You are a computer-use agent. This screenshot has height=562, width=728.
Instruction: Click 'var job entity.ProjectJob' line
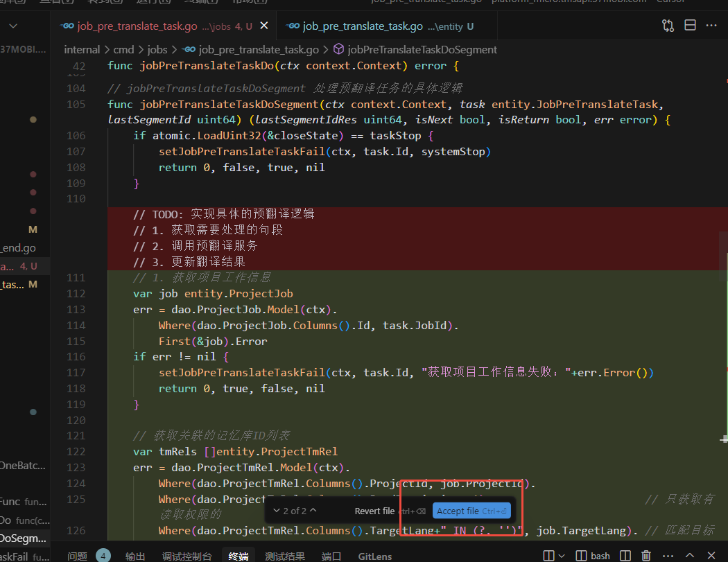tap(213, 293)
